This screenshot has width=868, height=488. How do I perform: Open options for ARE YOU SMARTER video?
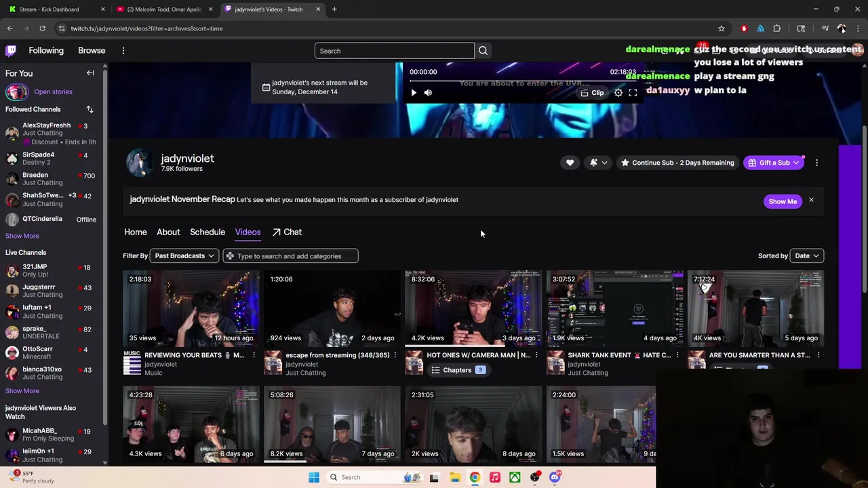818,355
